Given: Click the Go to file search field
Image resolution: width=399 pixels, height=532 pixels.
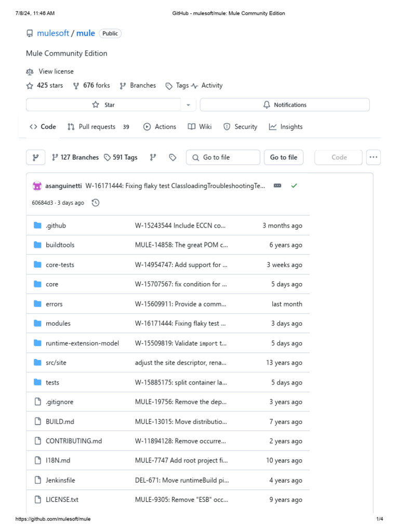Looking at the screenshot, I should [x=223, y=157].
